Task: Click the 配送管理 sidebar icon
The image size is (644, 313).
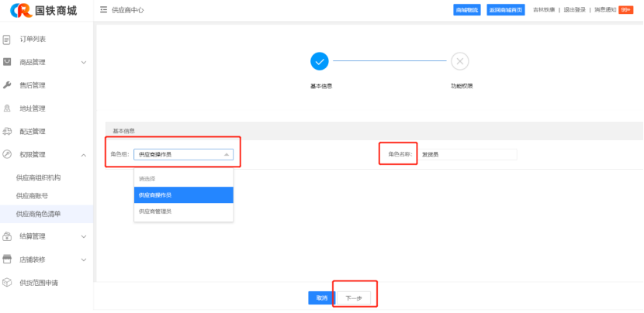Action: [x=7, y=132]
